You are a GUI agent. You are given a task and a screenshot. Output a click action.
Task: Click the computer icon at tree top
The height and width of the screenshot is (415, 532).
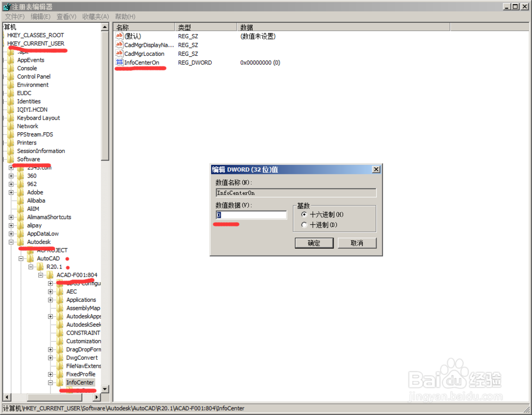pos(7,26)
